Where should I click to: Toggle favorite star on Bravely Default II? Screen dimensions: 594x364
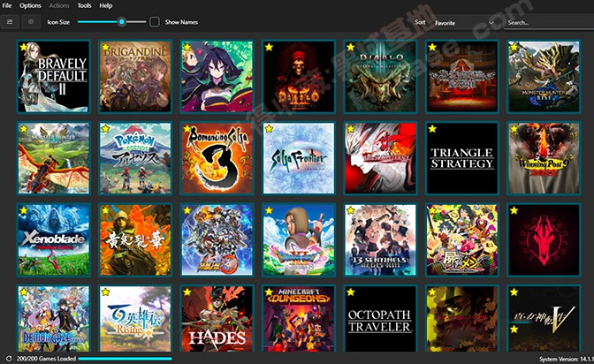pos(24,47)
